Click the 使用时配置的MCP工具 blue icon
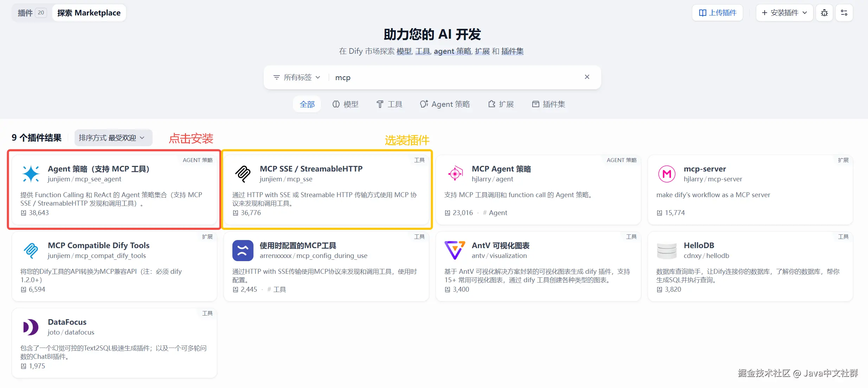This screenshot has width=868, height=388. coord(243,251)
